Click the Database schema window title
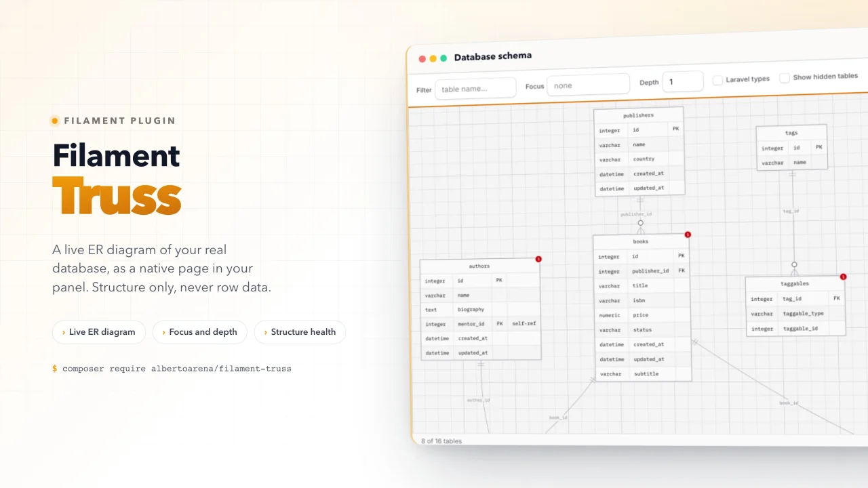 pos(493,56)
